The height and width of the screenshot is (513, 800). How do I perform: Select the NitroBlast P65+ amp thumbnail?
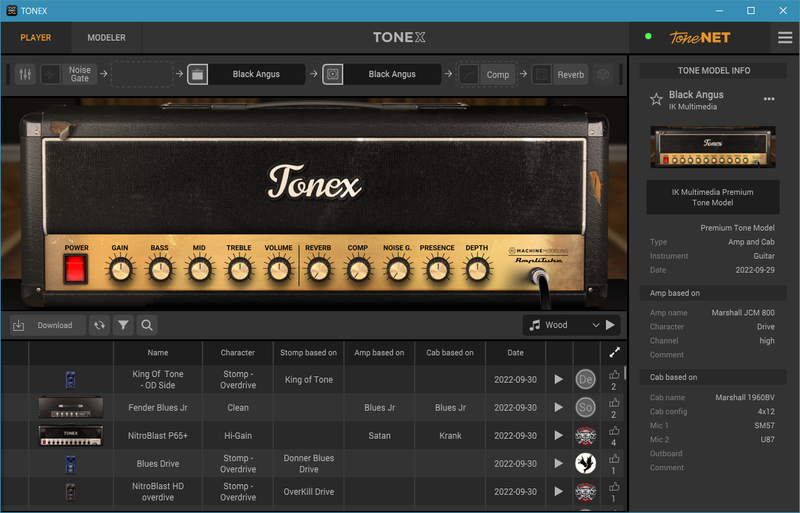tap(71, 435)
